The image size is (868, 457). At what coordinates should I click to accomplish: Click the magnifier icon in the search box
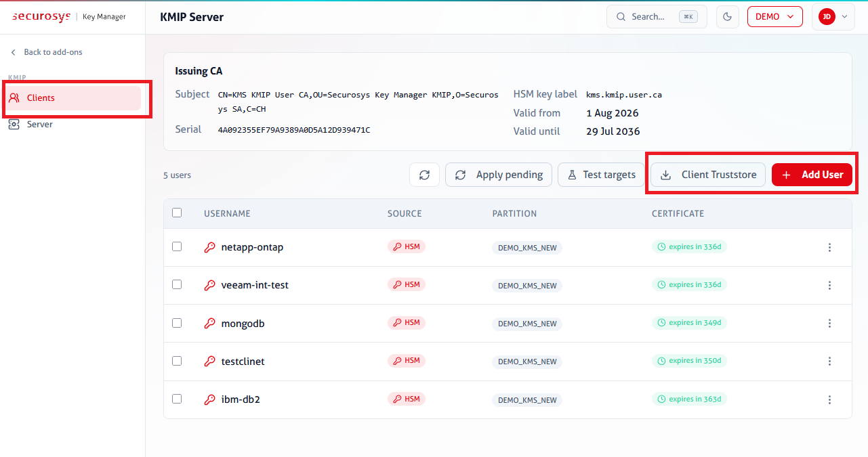tap(621, 16)
